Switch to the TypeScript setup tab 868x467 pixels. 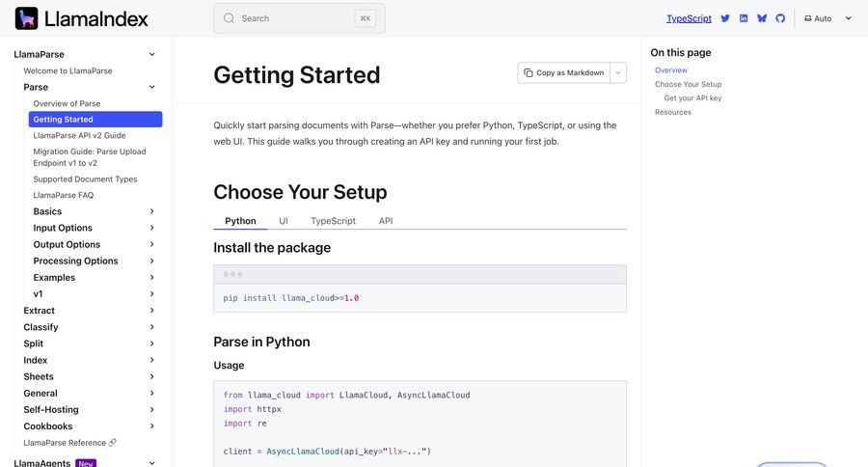[334, 221]
